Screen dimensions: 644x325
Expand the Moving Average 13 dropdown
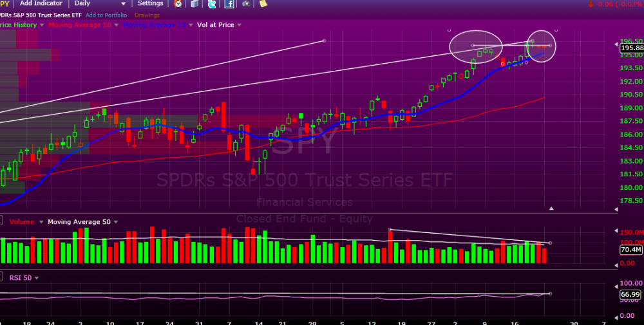[191, 25]
